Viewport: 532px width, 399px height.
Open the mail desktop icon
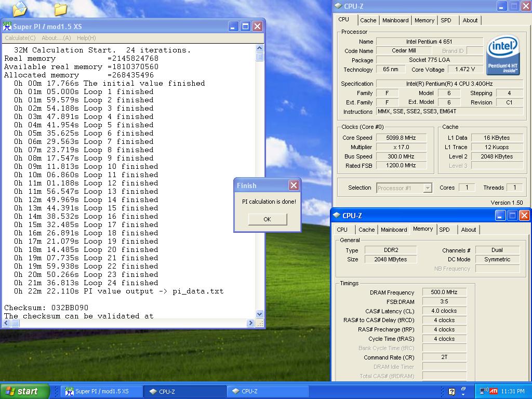coord(20,9)
